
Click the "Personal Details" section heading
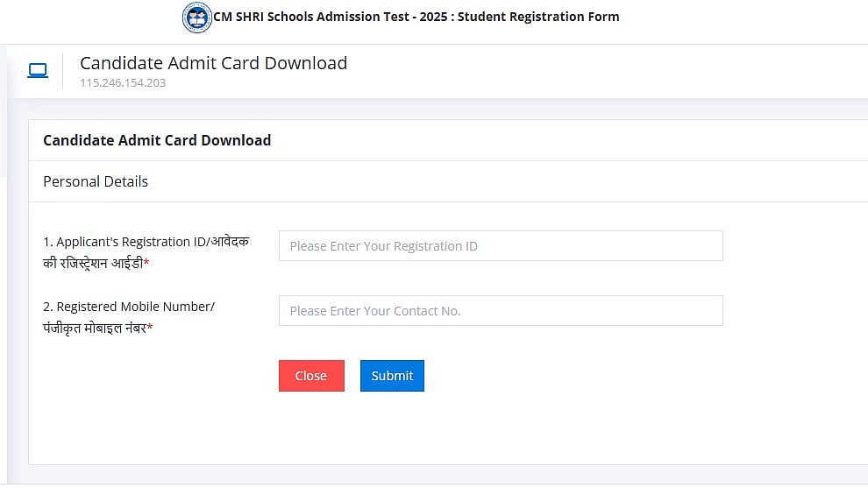(x=96, y=181)
